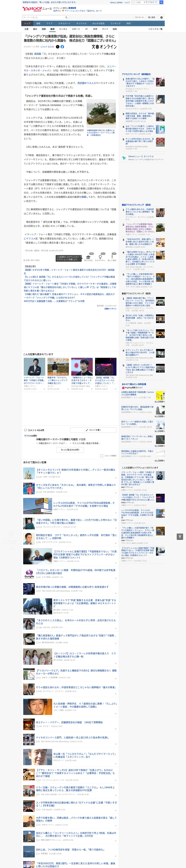Dismiss the 【告発】森岡毅 recommended card
The image size is (186, 868).
click(115, 389)
